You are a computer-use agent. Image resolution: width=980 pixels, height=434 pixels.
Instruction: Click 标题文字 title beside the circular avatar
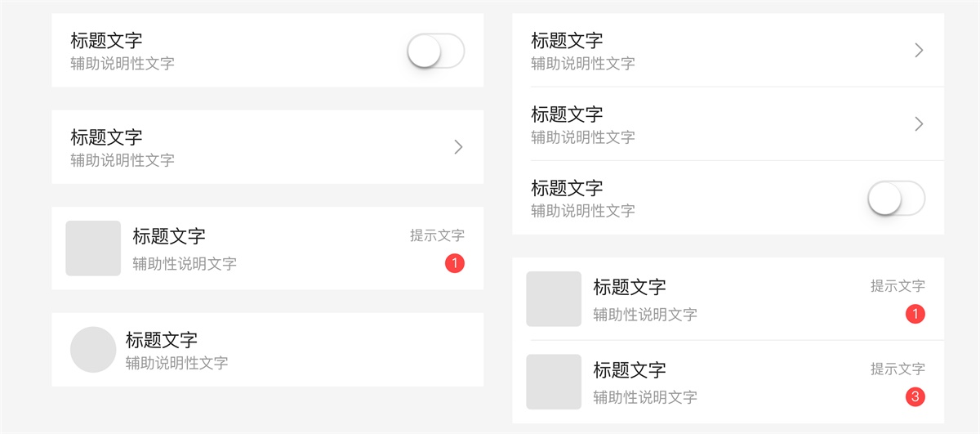[x=161, y=340]
